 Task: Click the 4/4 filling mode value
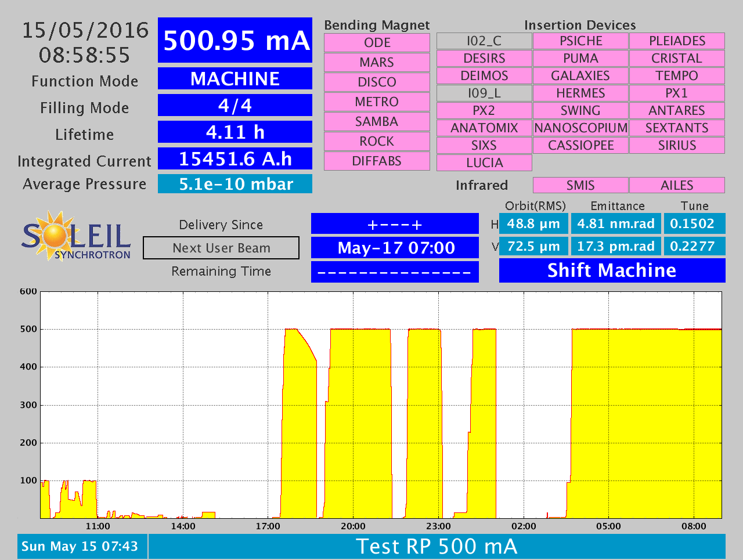235,105
